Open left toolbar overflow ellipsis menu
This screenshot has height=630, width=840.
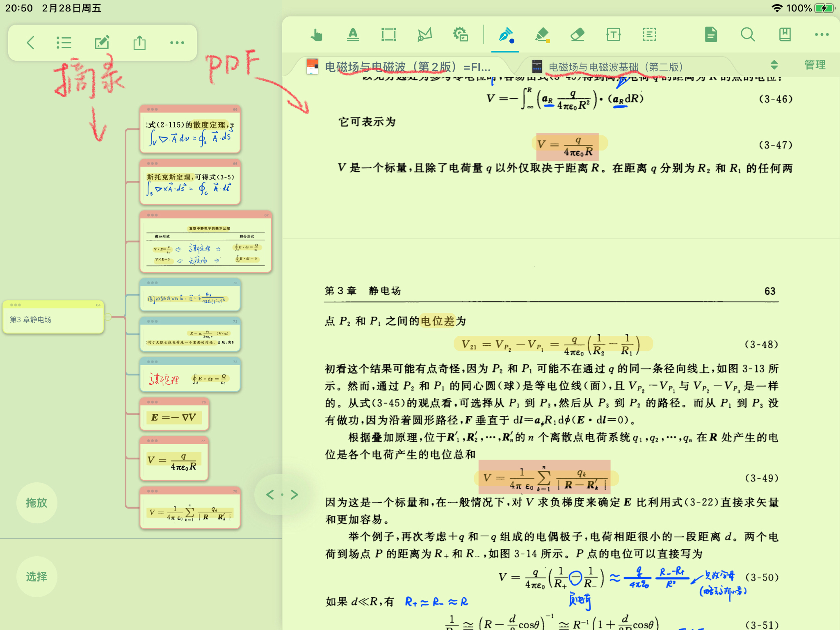click(177, 42)
